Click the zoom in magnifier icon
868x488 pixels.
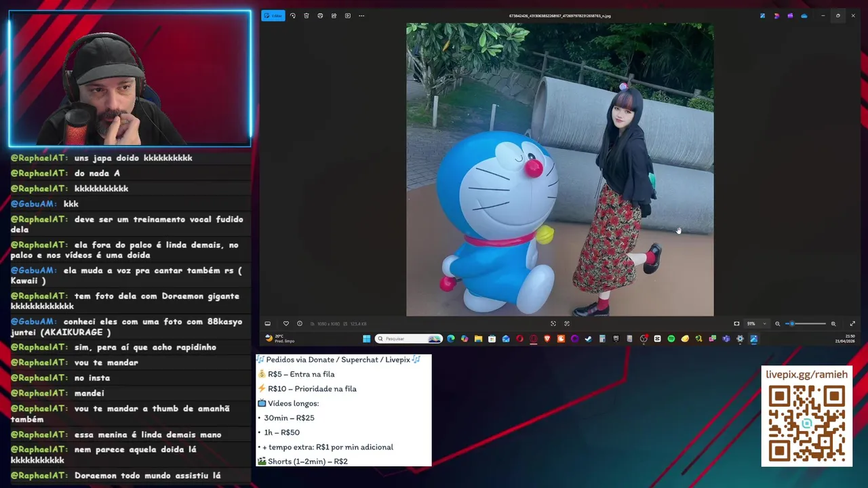[833, 324]
